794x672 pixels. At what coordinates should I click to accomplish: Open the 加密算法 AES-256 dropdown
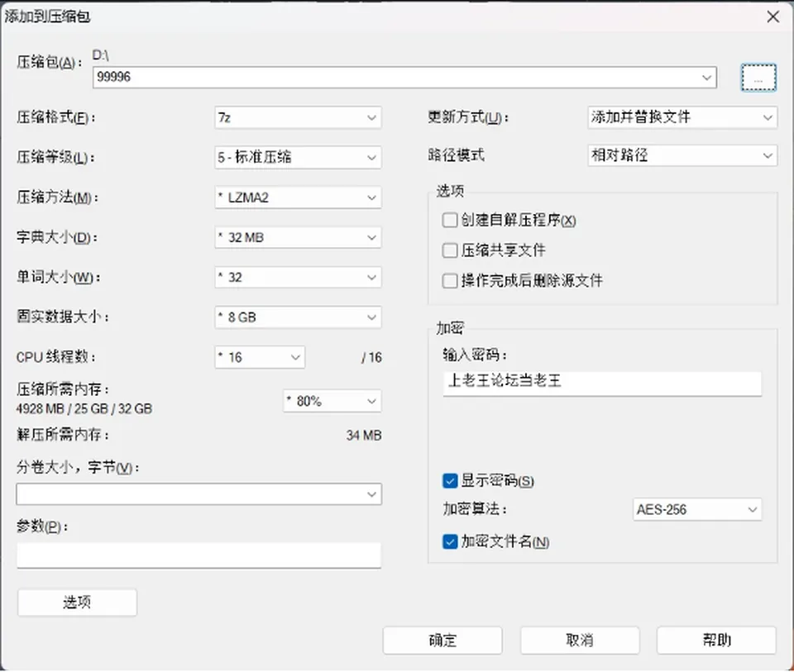pos(697,509)
